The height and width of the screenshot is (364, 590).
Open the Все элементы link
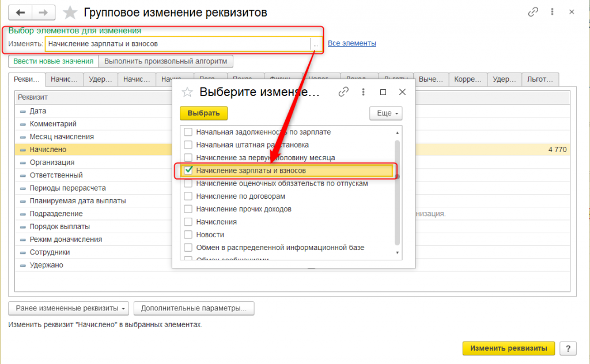coord(352,43)
